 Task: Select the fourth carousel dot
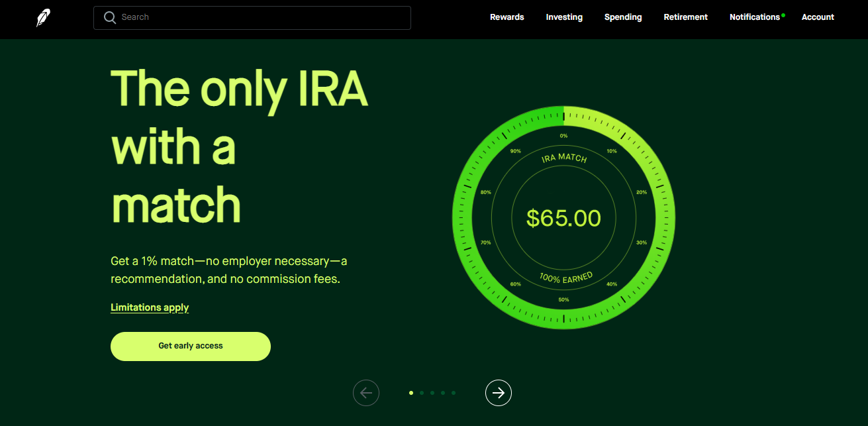pos(443,393)
